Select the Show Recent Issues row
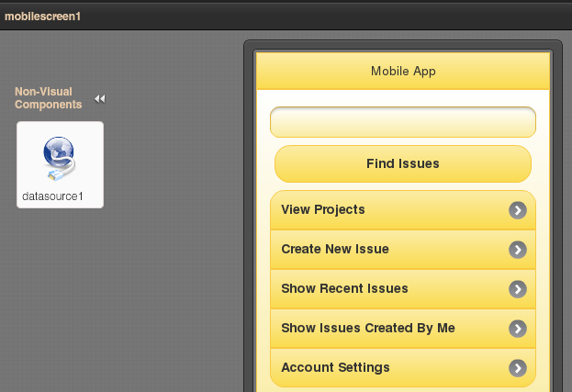The height and width of the screenshot is (392, 572). click(403, 289)
